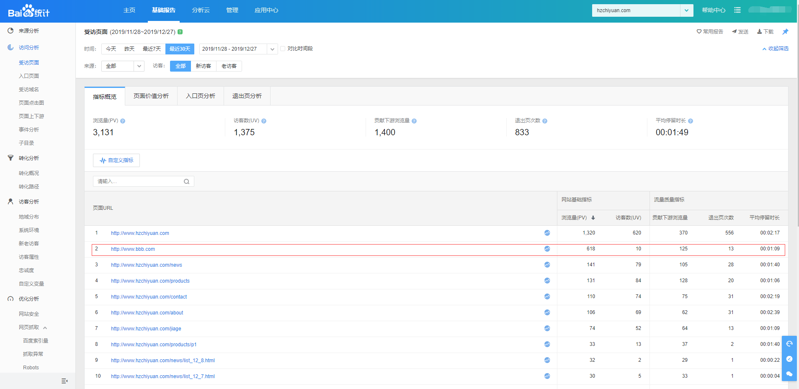Select the 最近7天 time range
Viewport: 799px width, 389px height.
(152, 49)
